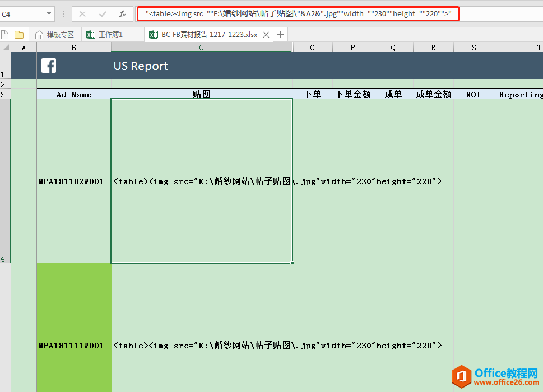Open the folder icon in tab bar
The width and height of the screenshot is (543, 392).
pos(19,35)
